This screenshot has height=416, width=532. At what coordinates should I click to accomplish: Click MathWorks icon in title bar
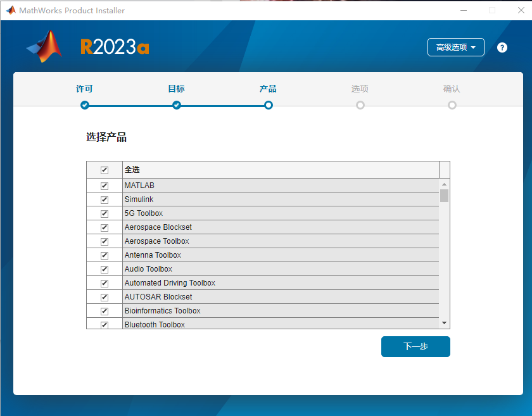pos(11,10)
